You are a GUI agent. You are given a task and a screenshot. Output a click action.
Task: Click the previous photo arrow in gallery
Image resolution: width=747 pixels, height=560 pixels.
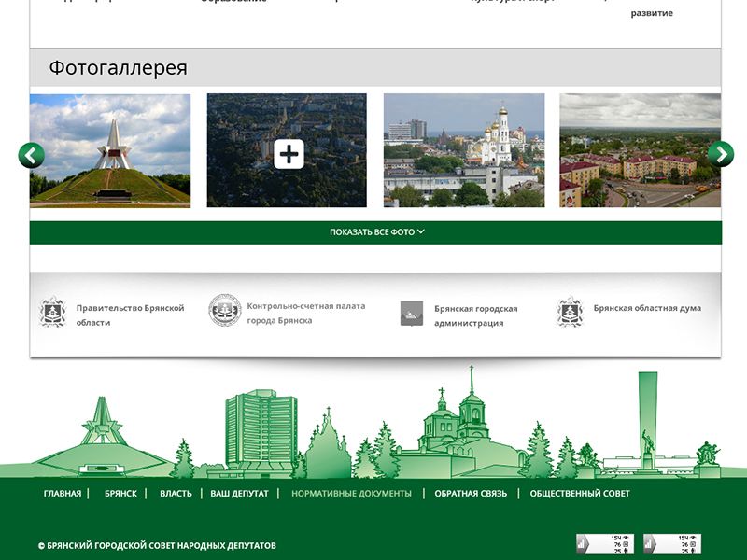[32, 155]
